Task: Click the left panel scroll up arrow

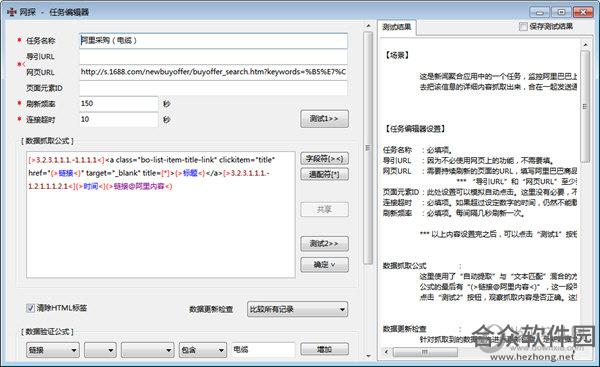Action: pyautogui.click(x=368, y=26)
